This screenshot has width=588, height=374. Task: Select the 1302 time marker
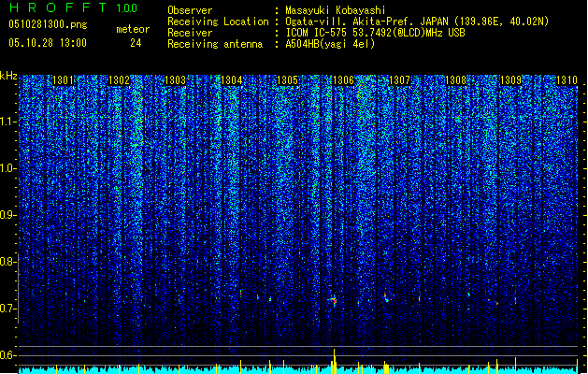[x=119, y=80]
